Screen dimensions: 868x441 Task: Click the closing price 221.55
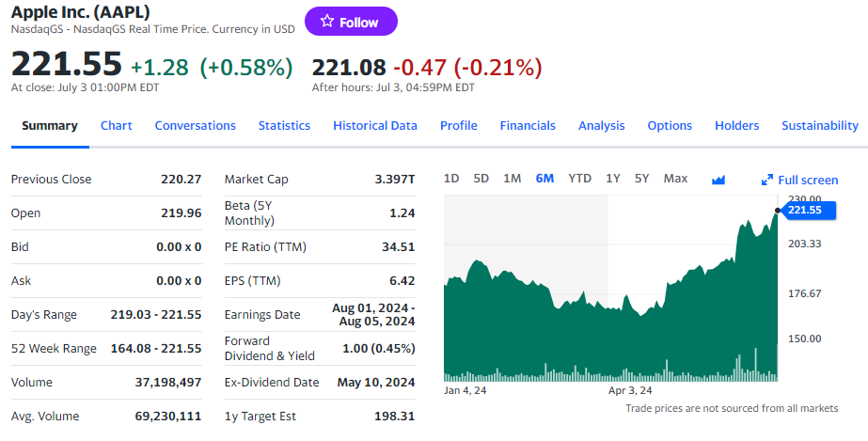[x=67, y=64]
